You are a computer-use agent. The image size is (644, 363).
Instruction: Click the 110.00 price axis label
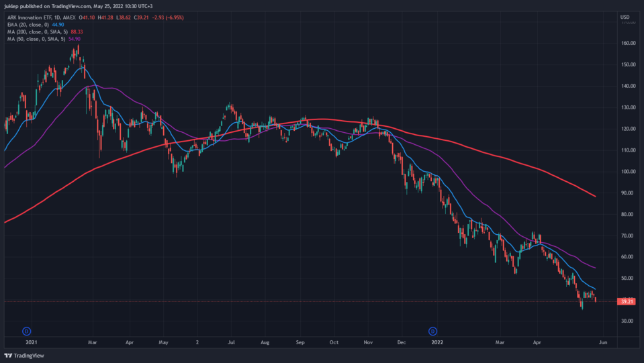[629, 150]
